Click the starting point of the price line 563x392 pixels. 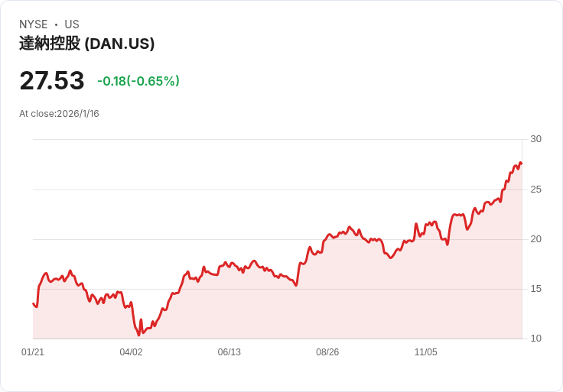pyautogui.click(x=34, y=304)
